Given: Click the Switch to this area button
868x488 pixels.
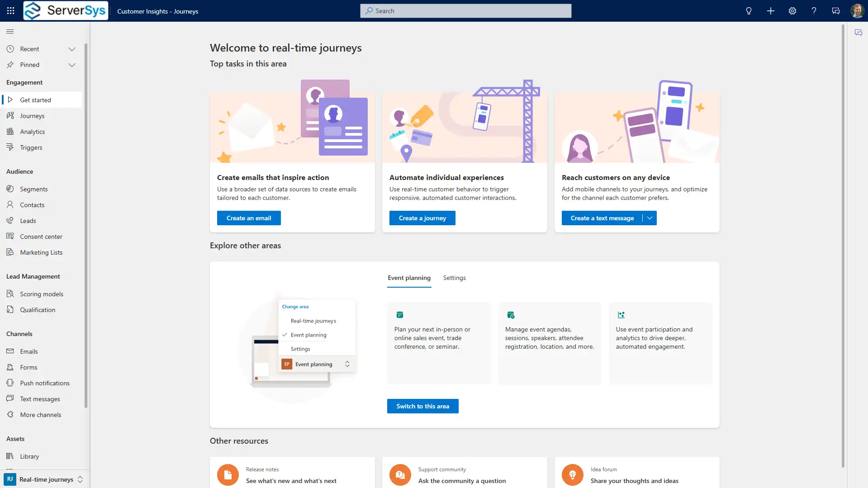Looking at the screenshot, I should coord(422,406).
